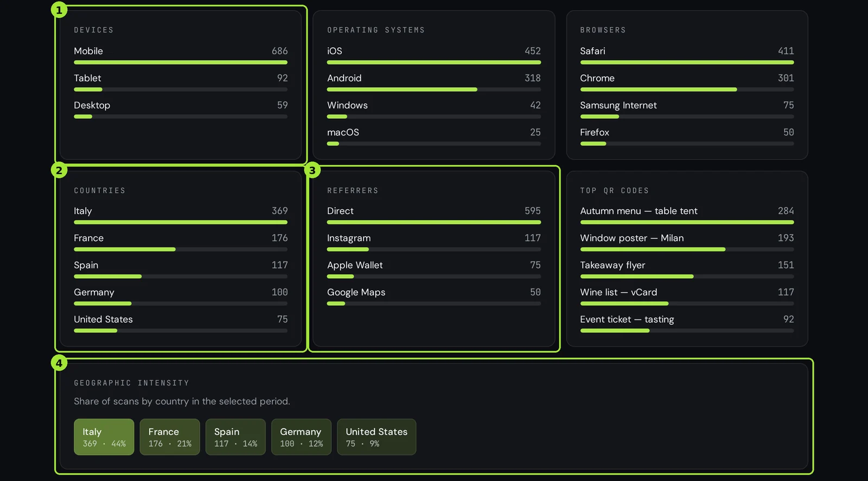Click the Instagram referrer label
Viewport: 868px width, 481px height.
(349, 238)
